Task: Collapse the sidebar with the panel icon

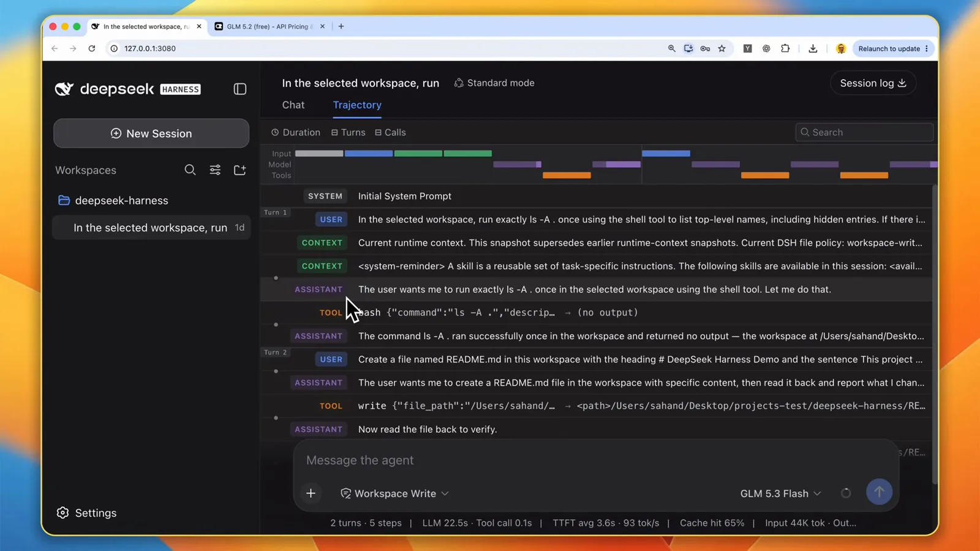Action: [x=240, y=89]
